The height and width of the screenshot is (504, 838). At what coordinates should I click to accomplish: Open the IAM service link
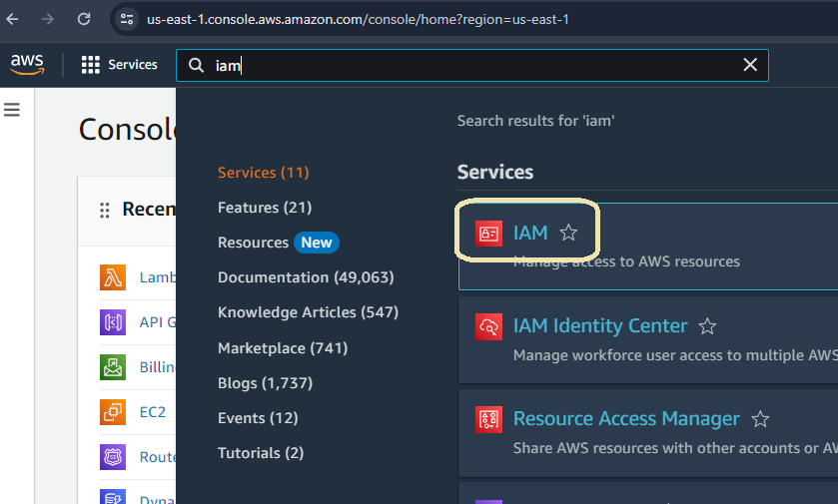pyautogui.click(x=530, y=233)
